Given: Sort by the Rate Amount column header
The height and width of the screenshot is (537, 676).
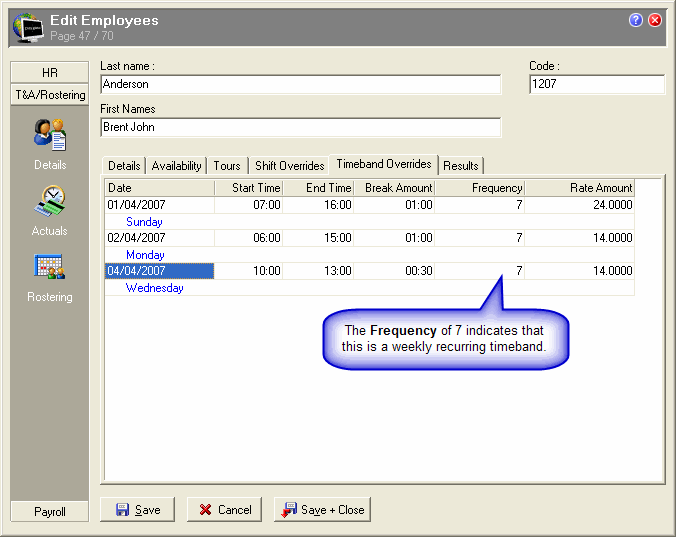Looking at the screenshot, I should 579,188.
